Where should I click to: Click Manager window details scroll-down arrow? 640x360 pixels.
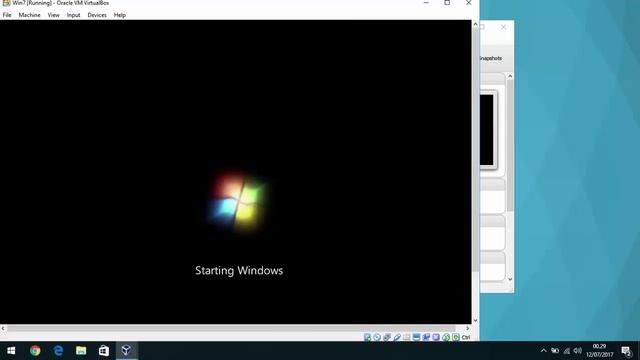(x=510, y=279)
